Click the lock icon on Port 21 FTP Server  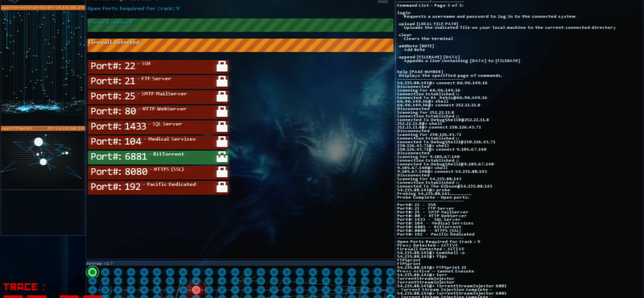coord(222,81)
